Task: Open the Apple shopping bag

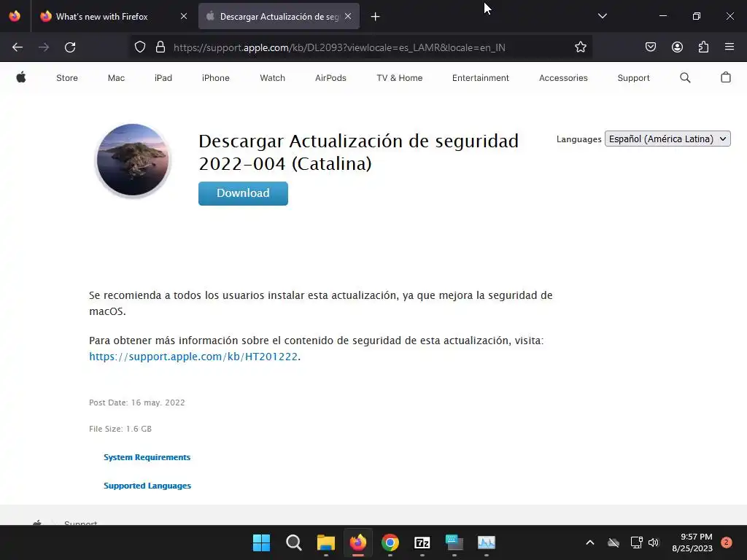Action: point(726,77)
